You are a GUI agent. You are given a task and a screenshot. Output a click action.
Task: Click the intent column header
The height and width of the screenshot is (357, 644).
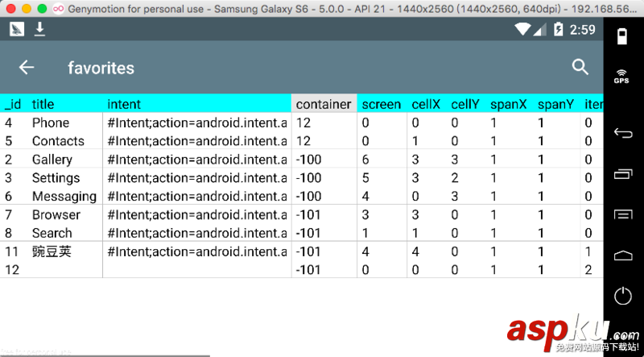(x=124, y=104)
